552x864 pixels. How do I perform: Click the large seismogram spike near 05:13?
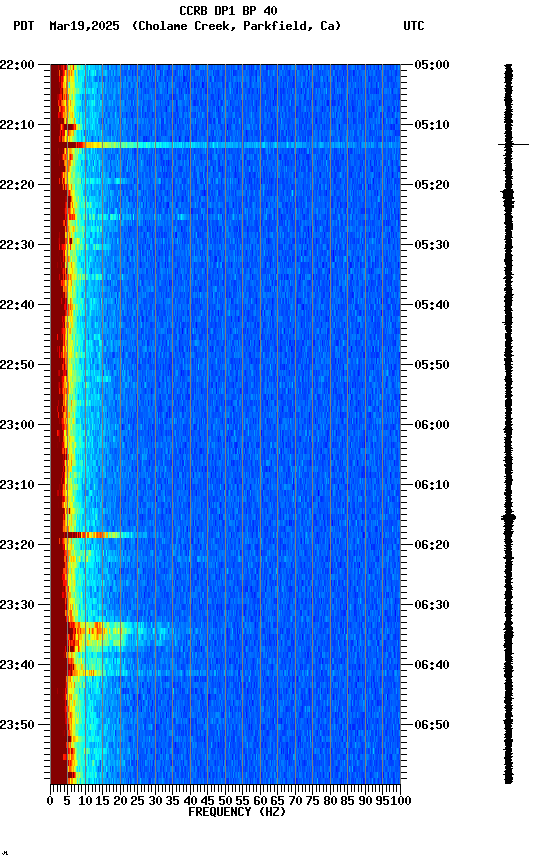pos(513,144)
